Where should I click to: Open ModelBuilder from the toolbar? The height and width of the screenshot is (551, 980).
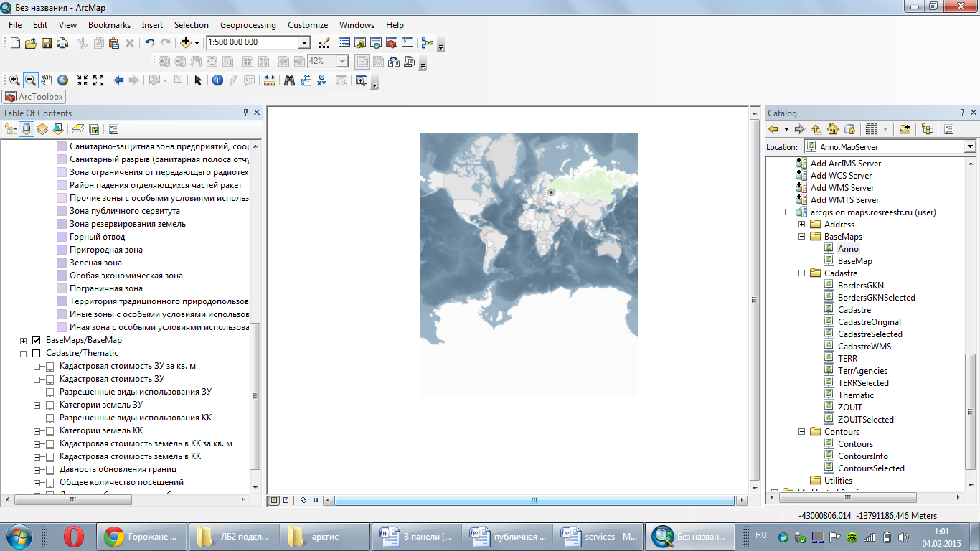428,43
